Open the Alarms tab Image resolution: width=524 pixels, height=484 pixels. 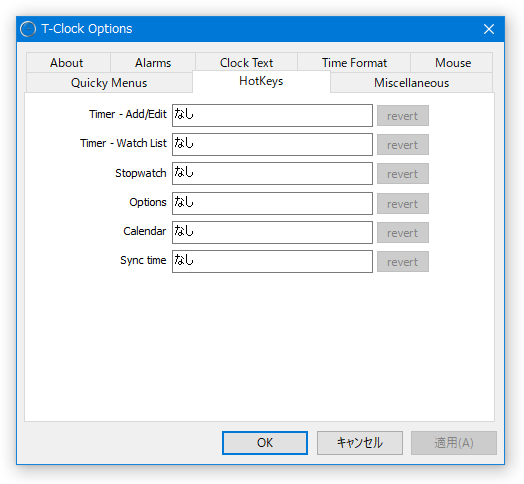click(153, 63)
